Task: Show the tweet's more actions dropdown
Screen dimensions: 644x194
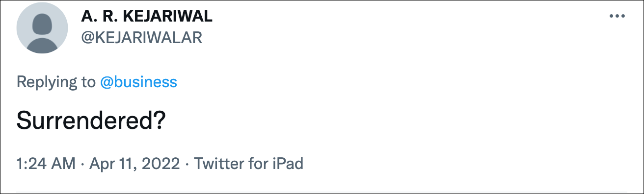Action: 617,16
